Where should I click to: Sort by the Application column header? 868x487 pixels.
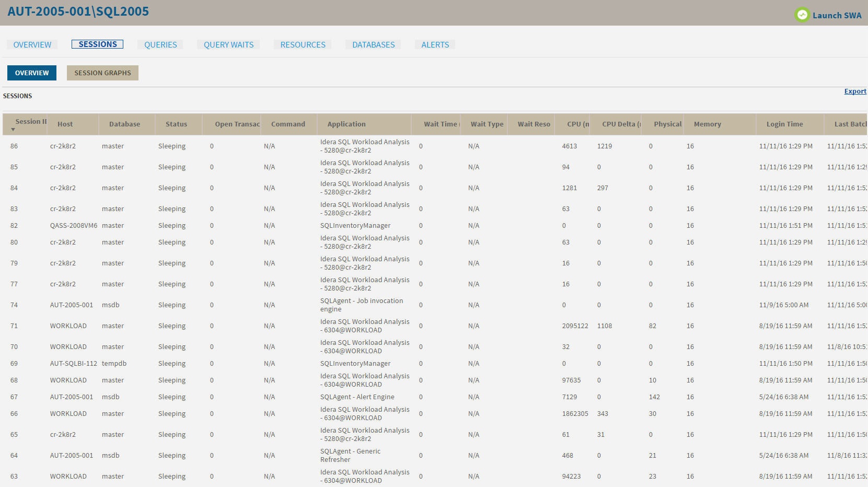pos(346,124)
